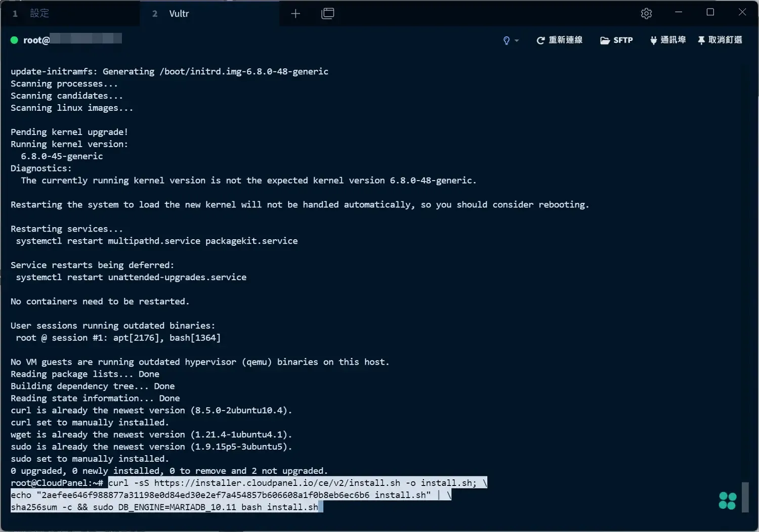Image resolution: width=759 pixels, height=532 pixels.
Task: Click the reconnect (重新連線) icon
Action: click(x=540, y=40)
